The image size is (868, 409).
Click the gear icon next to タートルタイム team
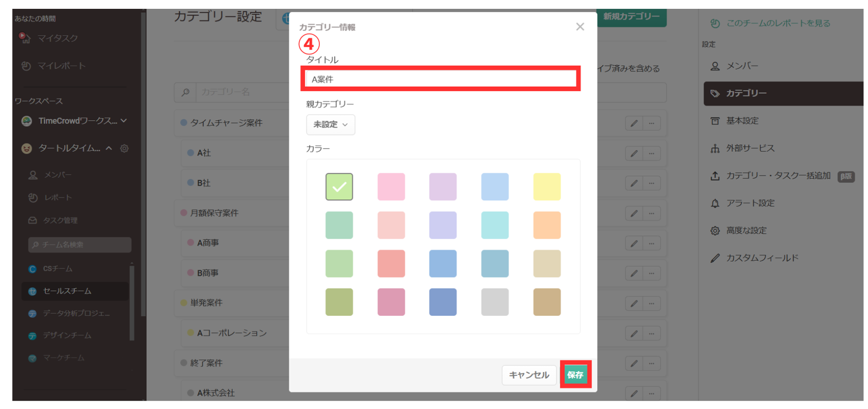[125, 148]
